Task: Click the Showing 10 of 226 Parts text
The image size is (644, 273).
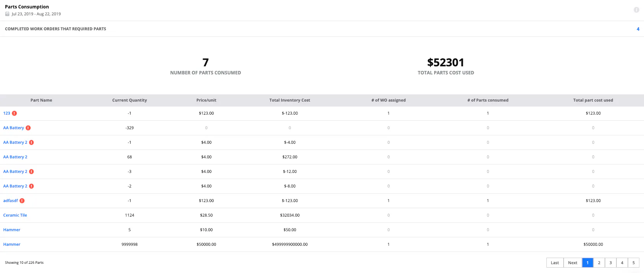Action: click(24, 263)
